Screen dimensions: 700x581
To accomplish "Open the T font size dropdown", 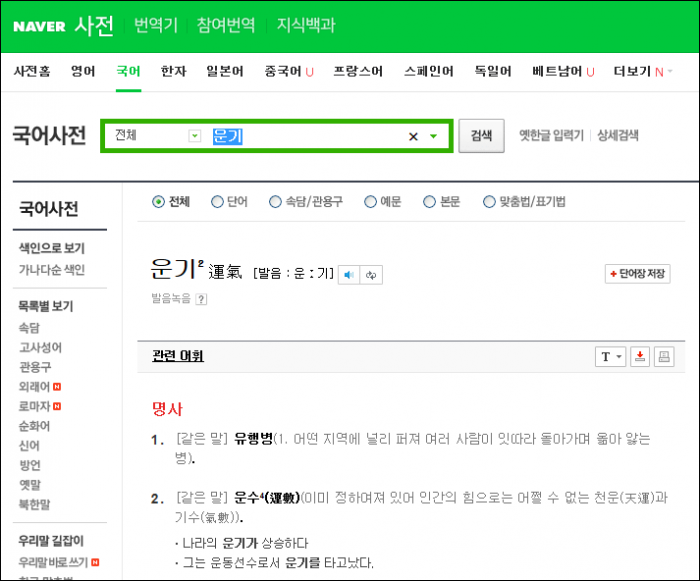I will (611, 356).
